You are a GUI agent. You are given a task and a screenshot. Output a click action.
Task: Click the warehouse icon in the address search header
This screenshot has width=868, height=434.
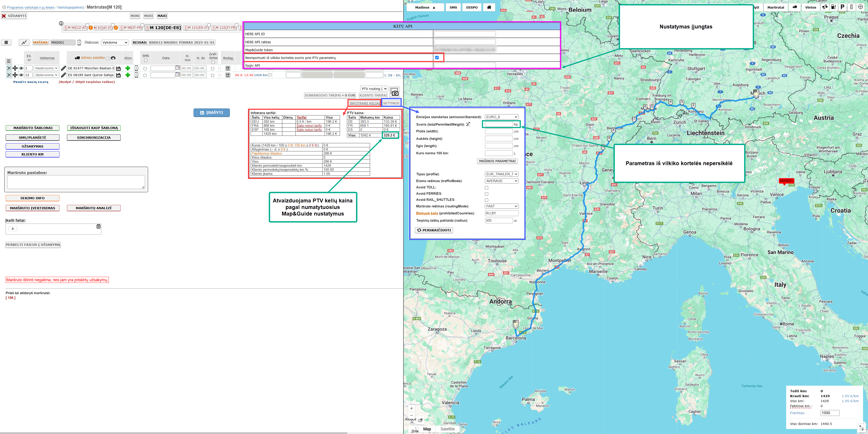tap(113, 58)
